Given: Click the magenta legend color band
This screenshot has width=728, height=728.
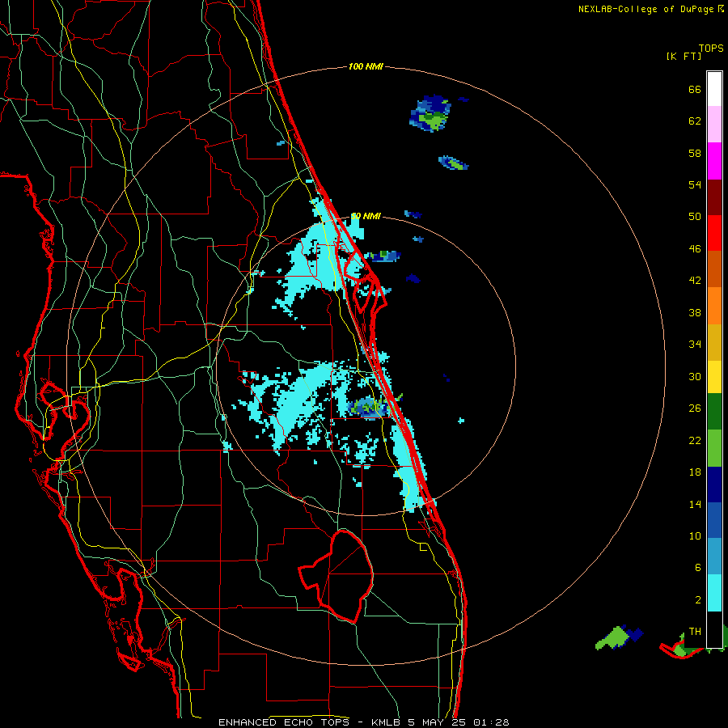Looking at the screenshot, I should [x=714, y=161].
